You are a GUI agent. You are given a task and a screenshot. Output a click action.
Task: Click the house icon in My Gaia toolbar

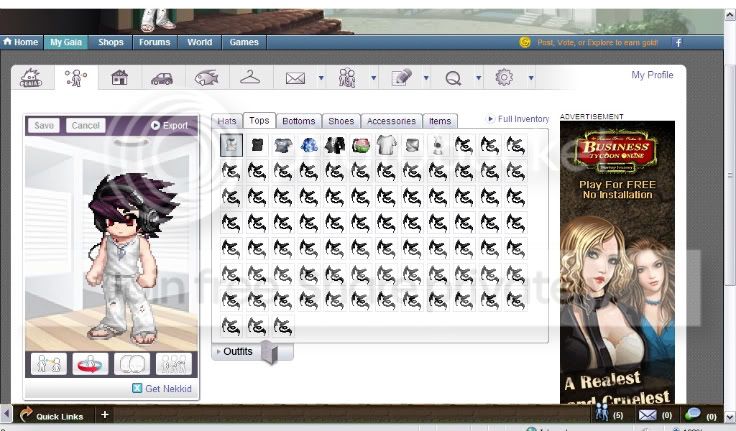(x=119, y=77)
